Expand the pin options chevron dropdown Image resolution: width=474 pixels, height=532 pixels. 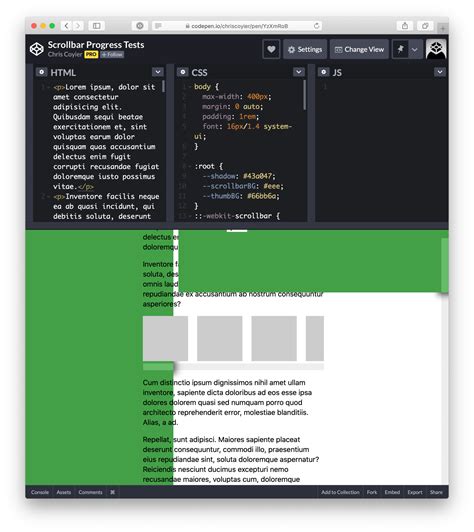point(415,50)
